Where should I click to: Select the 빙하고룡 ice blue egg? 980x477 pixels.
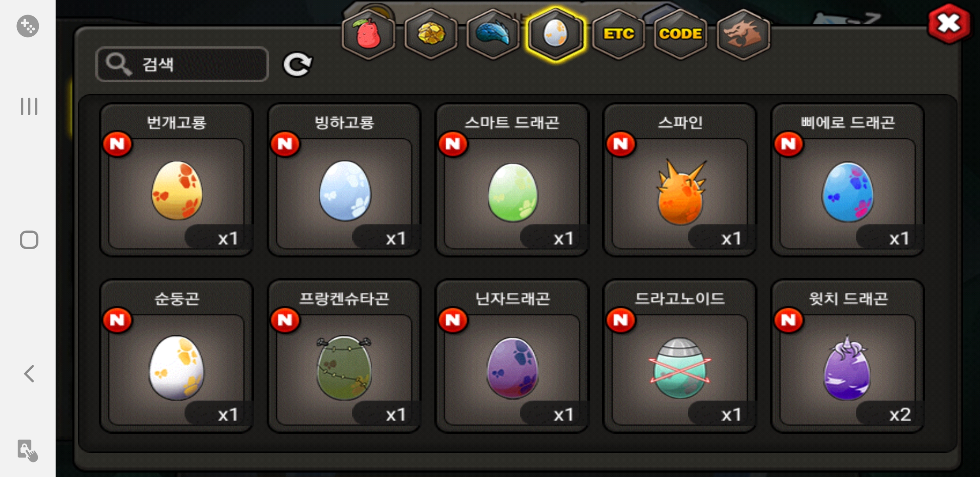tap(344, 180)
